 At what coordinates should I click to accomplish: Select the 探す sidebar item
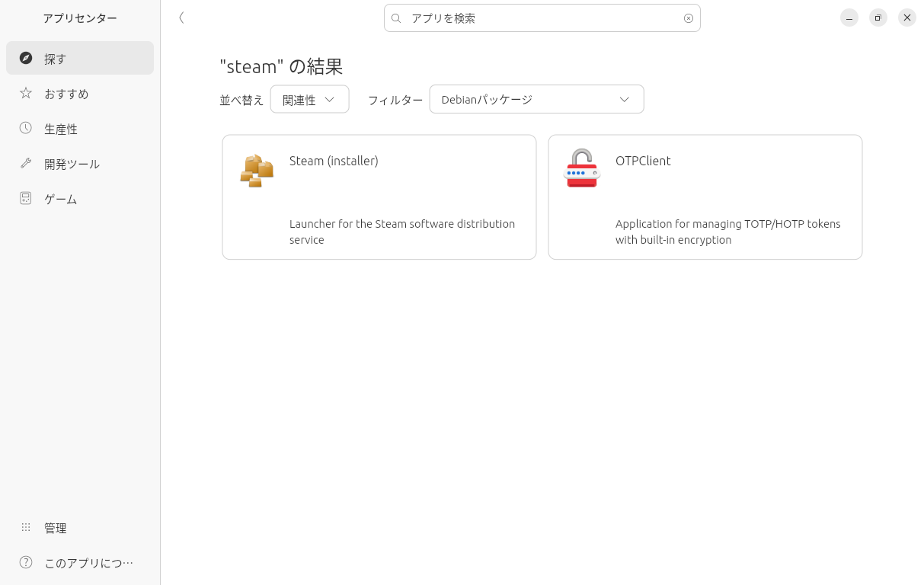80,58
